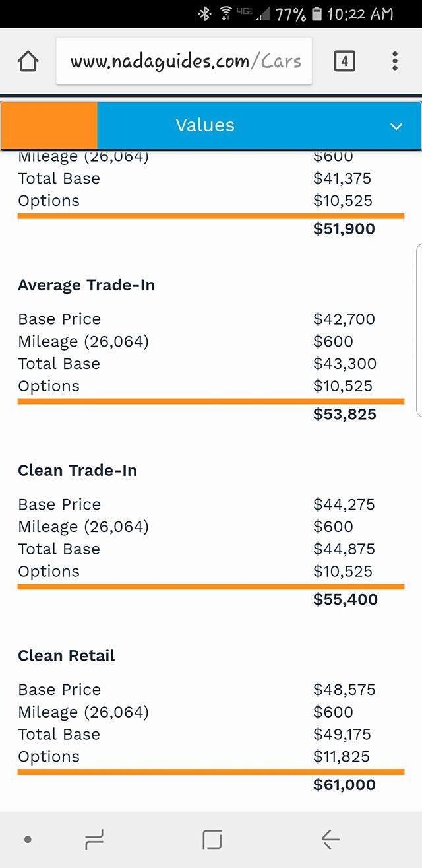Viewport: 422px width, 868px height.
Task: Tap the battery icon in status bar
Action: tap(317, 14)
